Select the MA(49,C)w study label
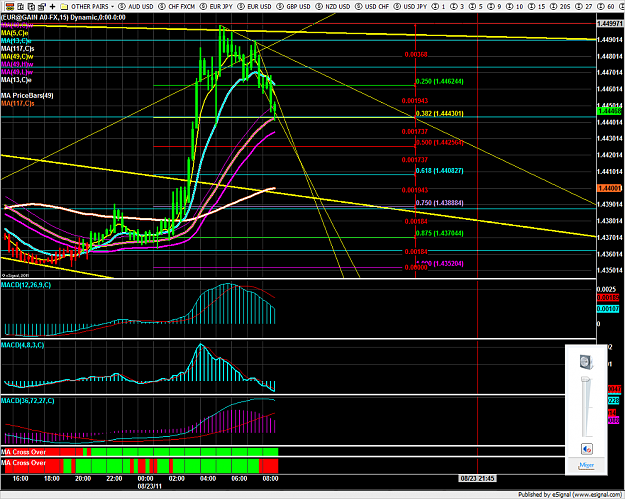Screen dimensions: 625x499 17,57
